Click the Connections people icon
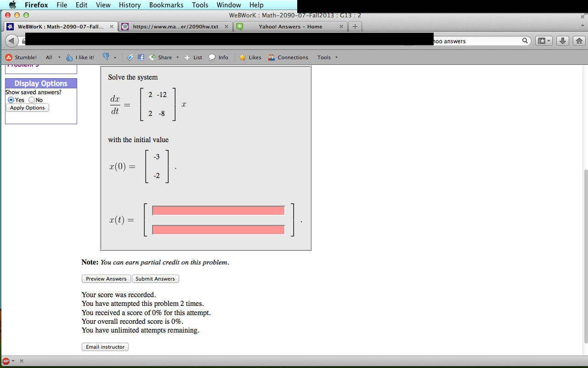588x368 pixels. (271, 57)
